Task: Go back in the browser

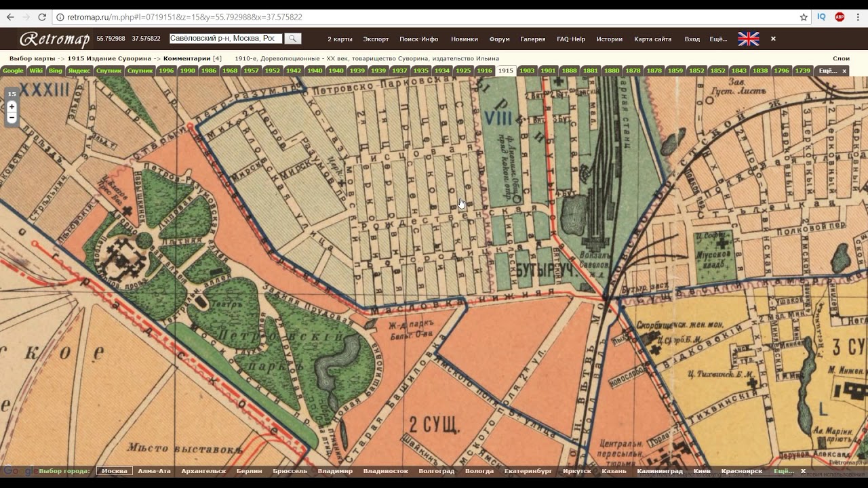Action: click(x=10, y=17)
